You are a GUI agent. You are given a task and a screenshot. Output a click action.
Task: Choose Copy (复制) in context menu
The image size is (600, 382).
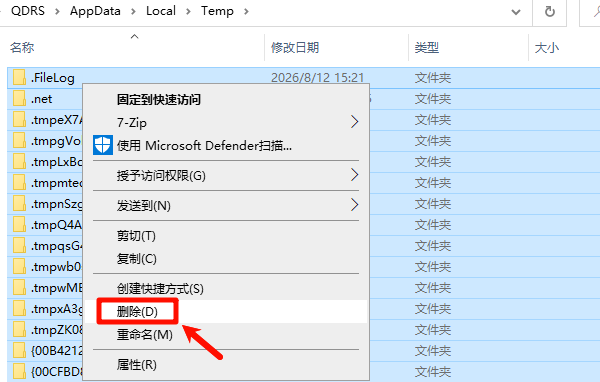point(226,259)
